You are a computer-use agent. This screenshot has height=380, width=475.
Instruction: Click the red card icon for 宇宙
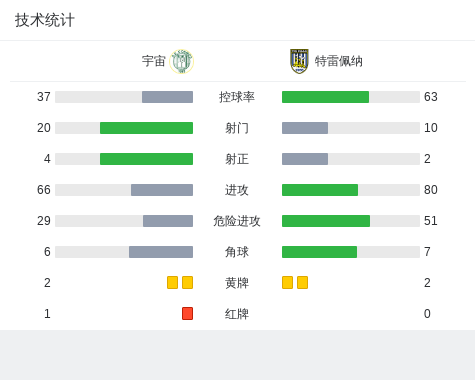[x=187, y=314]
